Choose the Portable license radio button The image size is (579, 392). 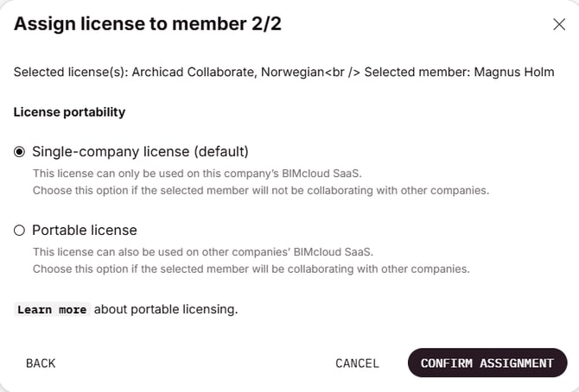(x=20, y=231)
